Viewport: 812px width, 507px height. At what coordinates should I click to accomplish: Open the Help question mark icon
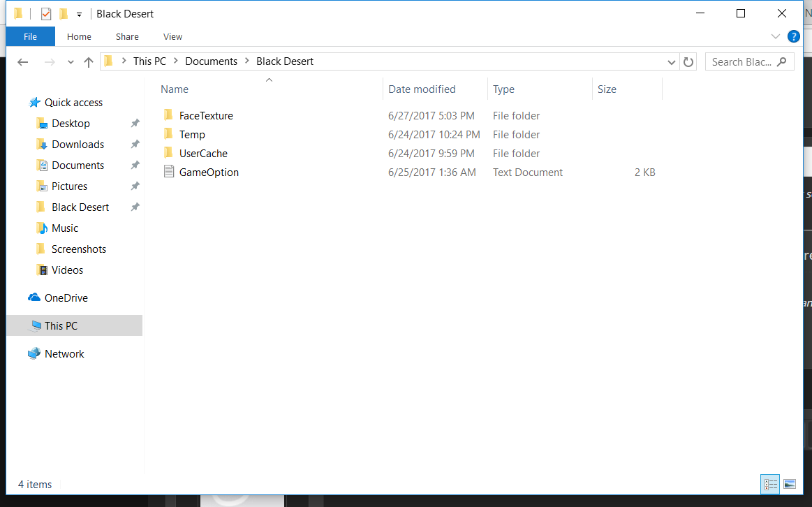[793, 36]
